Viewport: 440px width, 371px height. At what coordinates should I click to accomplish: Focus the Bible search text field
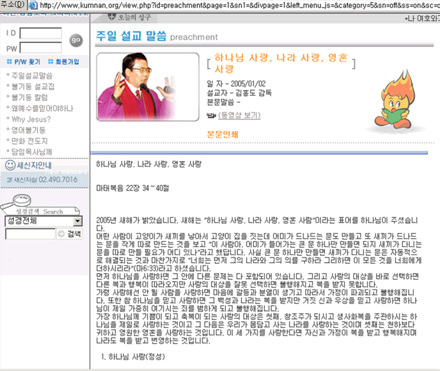30,234
